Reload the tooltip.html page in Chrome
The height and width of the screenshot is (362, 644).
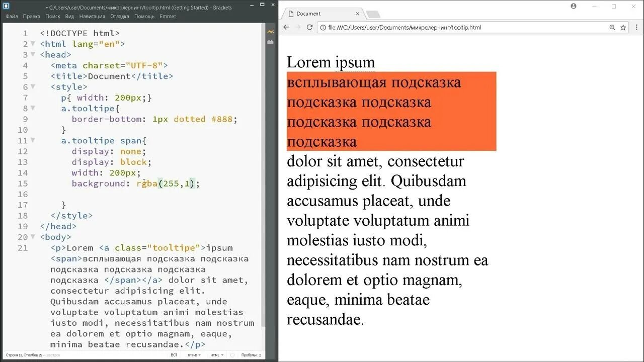[309, 27]
